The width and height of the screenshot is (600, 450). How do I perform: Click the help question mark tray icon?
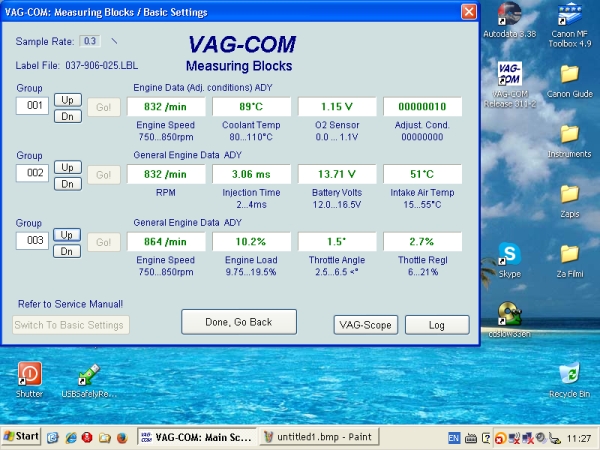click(x=486, y=438)
